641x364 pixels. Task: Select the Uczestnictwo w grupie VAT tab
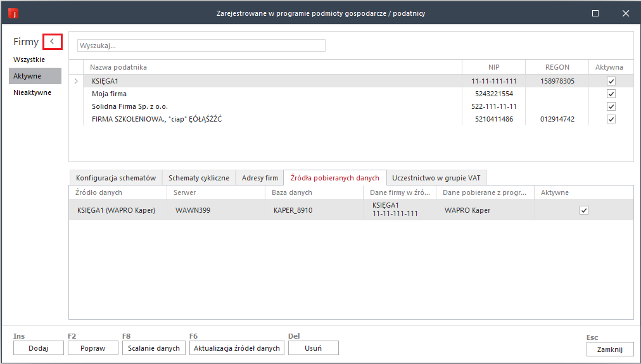click(436, 178)
